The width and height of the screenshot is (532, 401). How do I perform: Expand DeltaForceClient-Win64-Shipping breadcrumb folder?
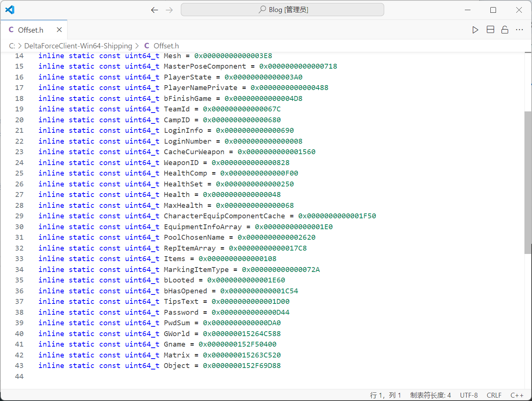78,46
